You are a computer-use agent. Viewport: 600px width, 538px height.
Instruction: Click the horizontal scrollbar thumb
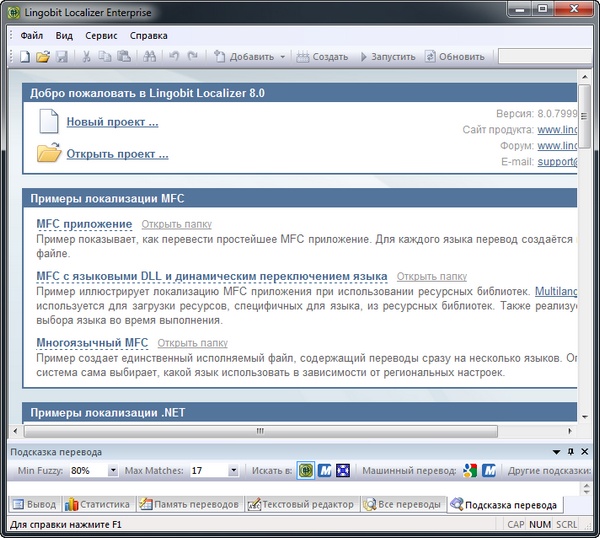pos(261,431)
